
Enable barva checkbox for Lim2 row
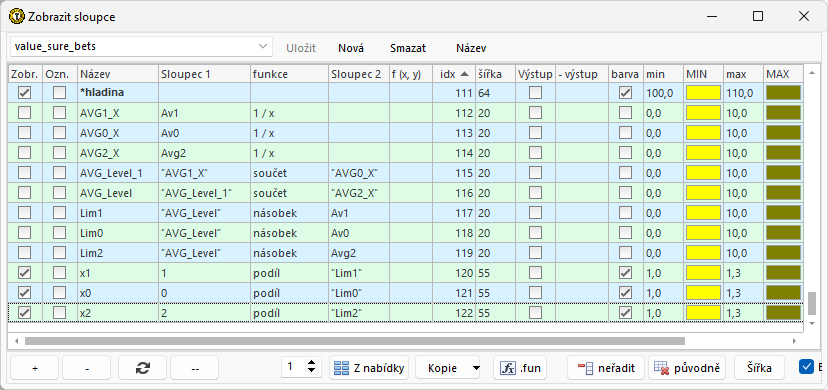point(625,253)
